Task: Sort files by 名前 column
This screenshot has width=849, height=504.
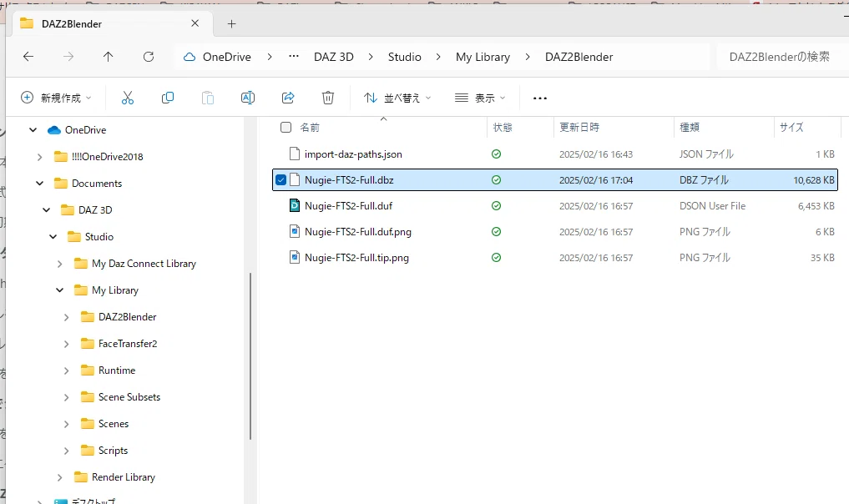Action: click(x=310, y=127)
